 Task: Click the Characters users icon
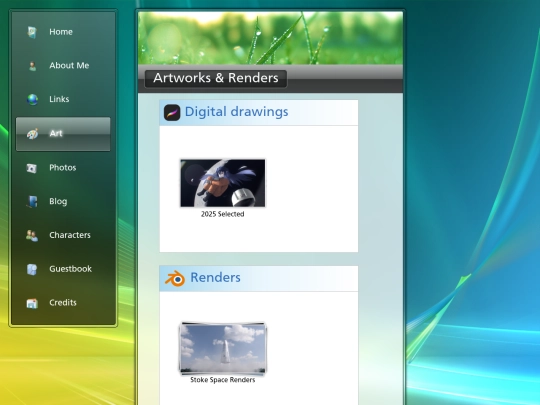pyautogui.click(x=32, y=235)
